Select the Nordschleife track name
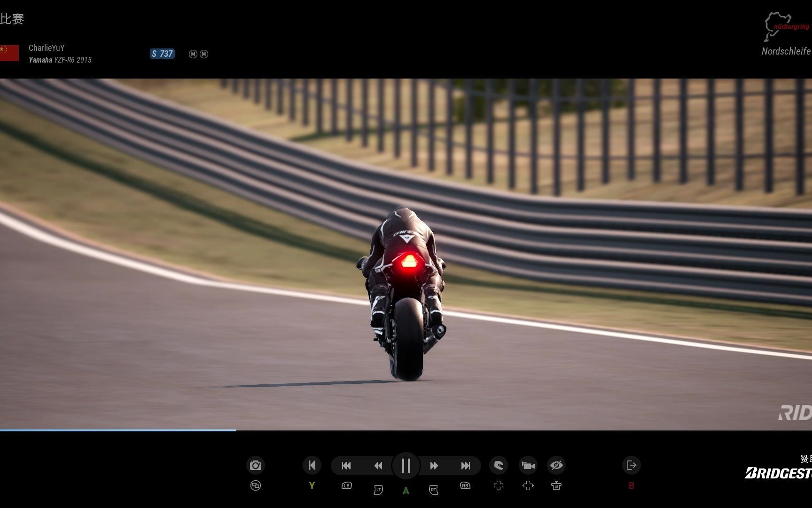This screenshot has height=508, width=812. click(x=786, y=51)
